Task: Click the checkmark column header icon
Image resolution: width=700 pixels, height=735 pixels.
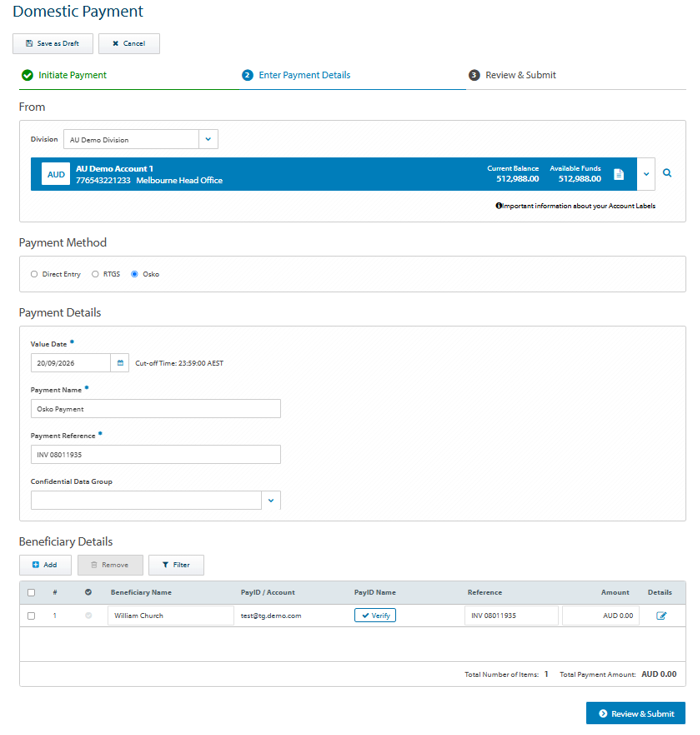Action: coord(88,592)
